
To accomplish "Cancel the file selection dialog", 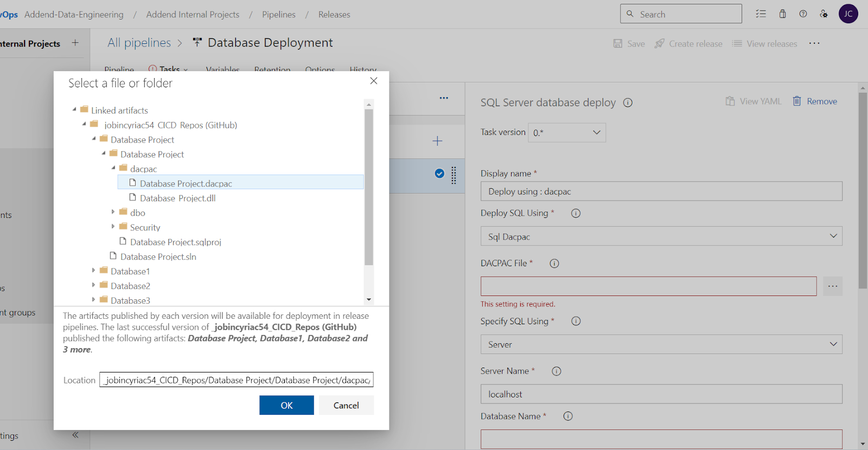I will (x=346, y=406).
